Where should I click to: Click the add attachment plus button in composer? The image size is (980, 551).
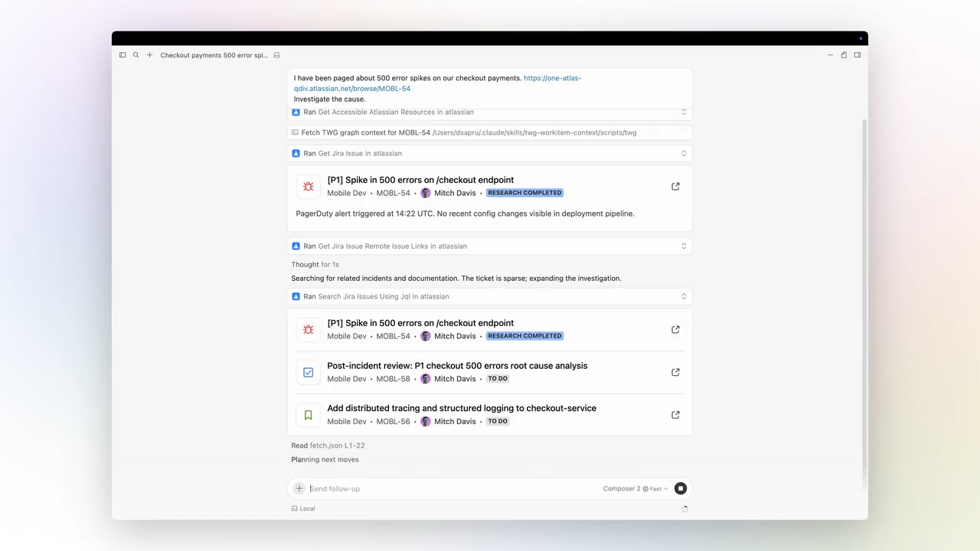coord(299,488)
